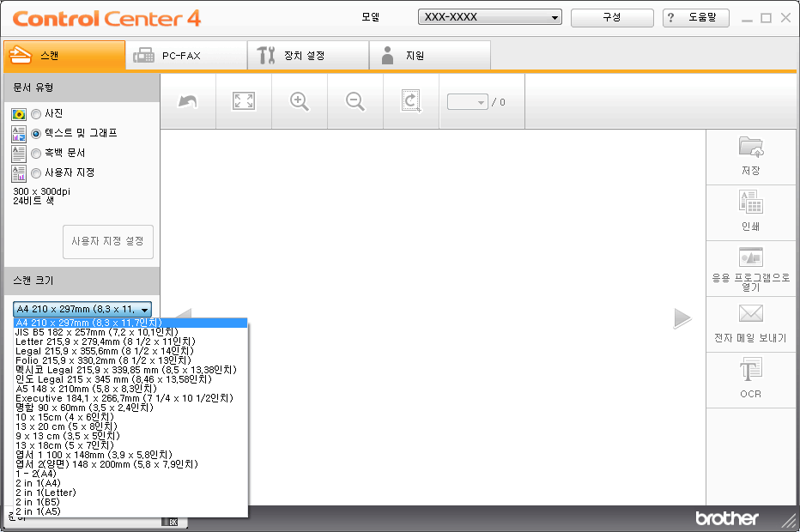The height and width of the screenshot is (532, 800).
Task: Choose JIS B5 182 x 257mm option
Action: tap(130, 332)
